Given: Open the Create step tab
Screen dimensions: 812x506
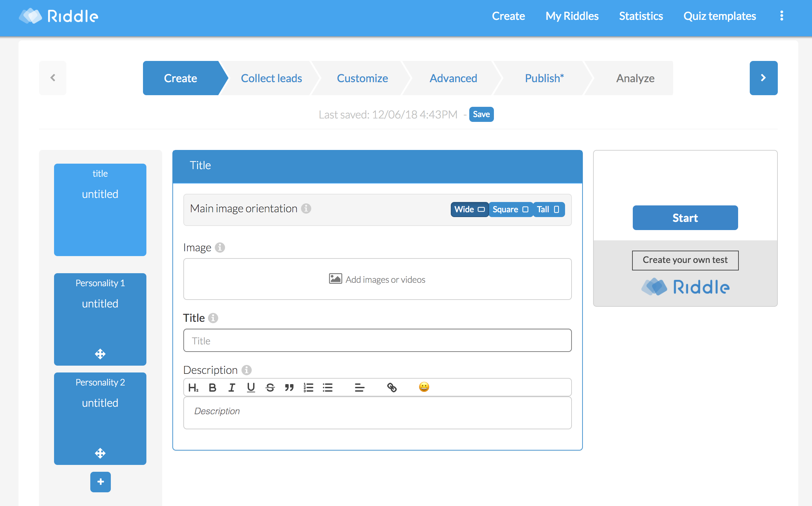Looking at the screenshot, I should pos(181,78).
